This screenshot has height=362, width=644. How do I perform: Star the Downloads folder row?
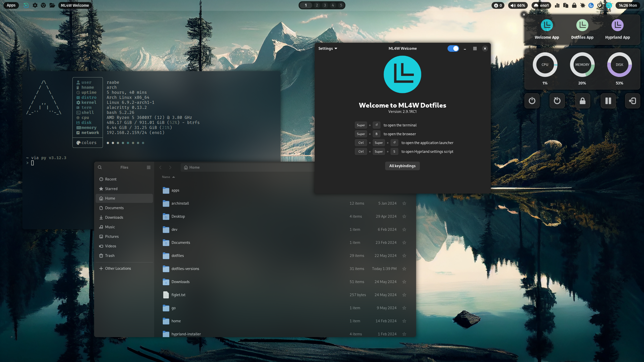pos(404,282)
